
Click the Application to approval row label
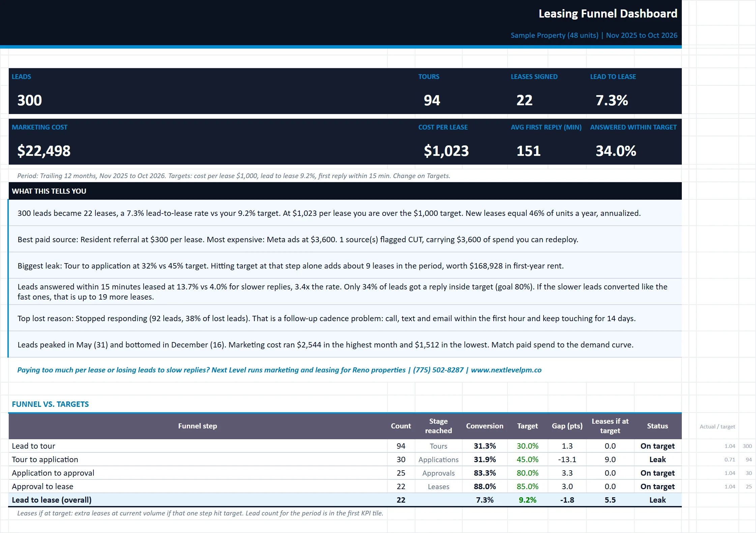53,473
